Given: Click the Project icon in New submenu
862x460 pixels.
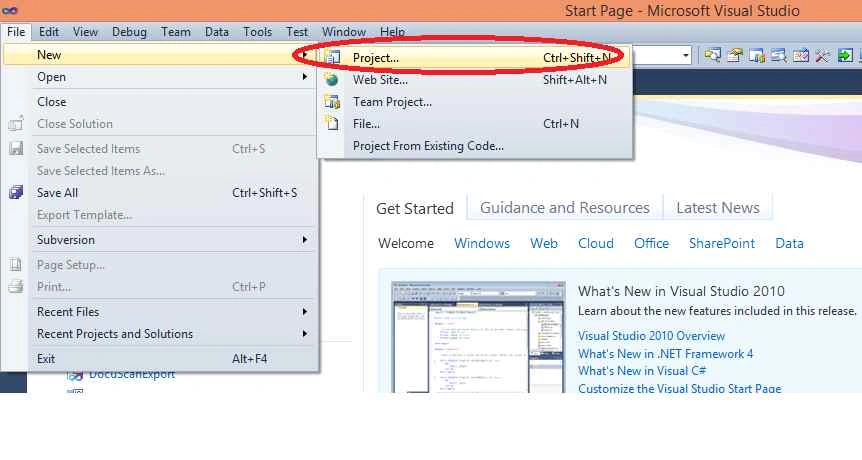Looking at the screenshot, I should coord(332,57).
